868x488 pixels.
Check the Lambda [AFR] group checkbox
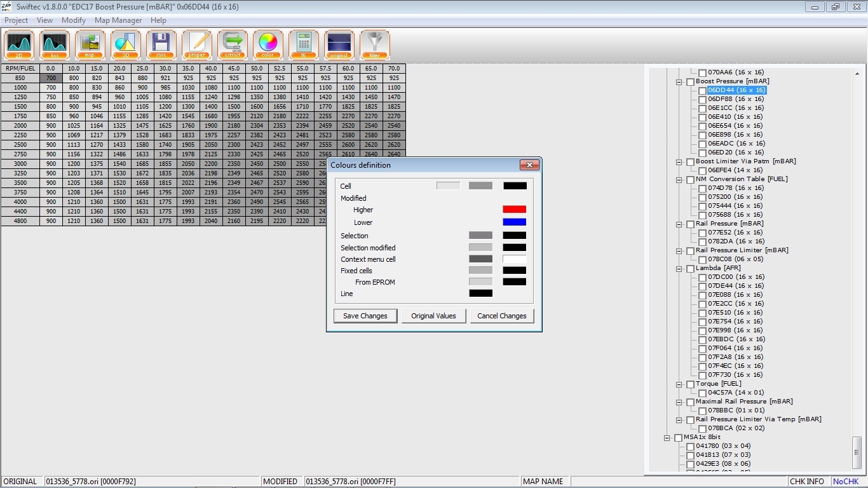690,269
